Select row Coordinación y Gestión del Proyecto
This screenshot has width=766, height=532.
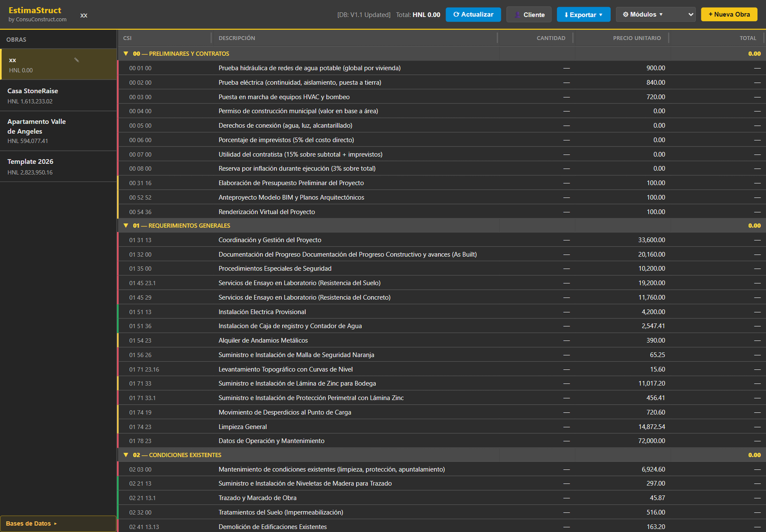tap(441, 240)
